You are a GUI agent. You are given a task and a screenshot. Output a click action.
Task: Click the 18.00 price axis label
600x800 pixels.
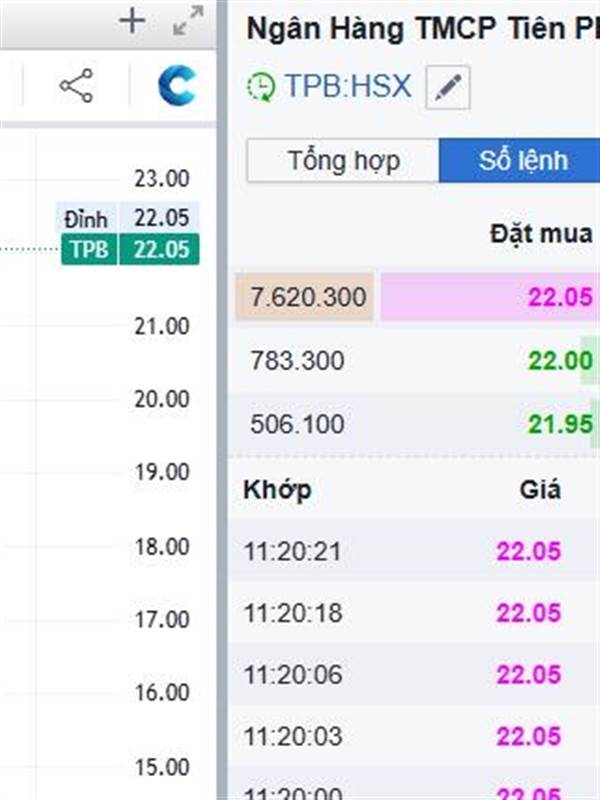(162, 547)
